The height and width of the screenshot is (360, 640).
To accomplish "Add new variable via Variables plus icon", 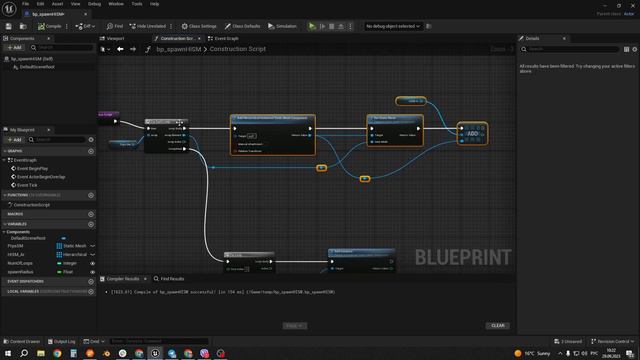I will (91, 224).
